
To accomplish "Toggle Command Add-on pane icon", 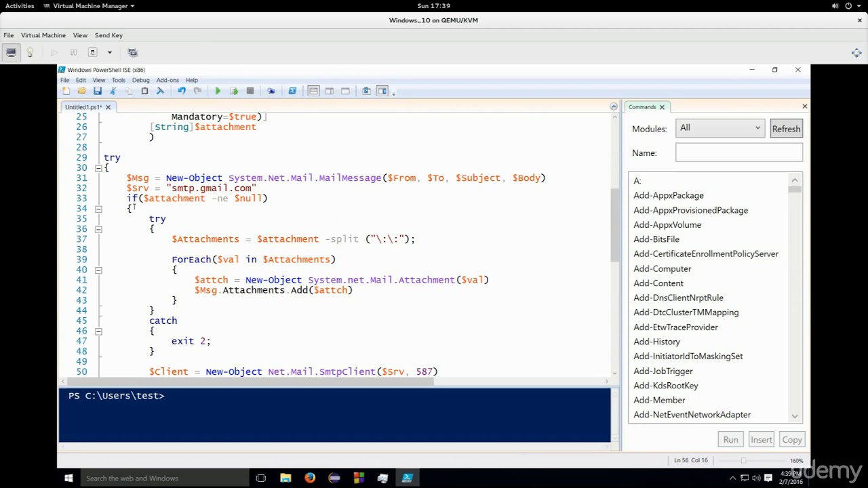I will (382, 91).
